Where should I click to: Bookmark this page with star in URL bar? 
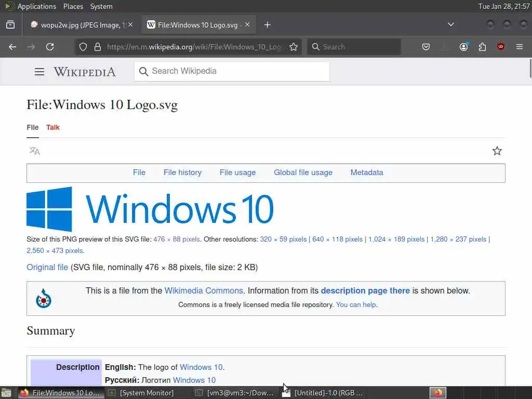(x=294, y=47)
